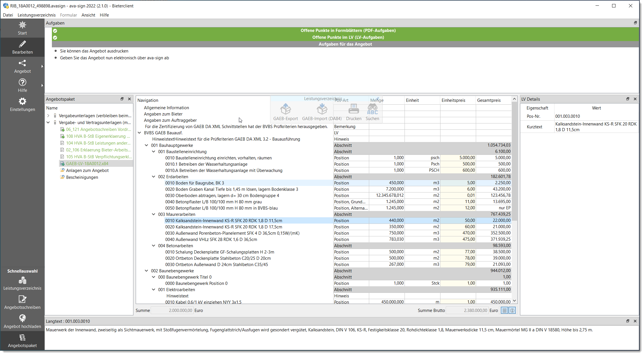Open Einstellungen gear icon
Viewport: 644px width, 355px height.
point(22,101)
